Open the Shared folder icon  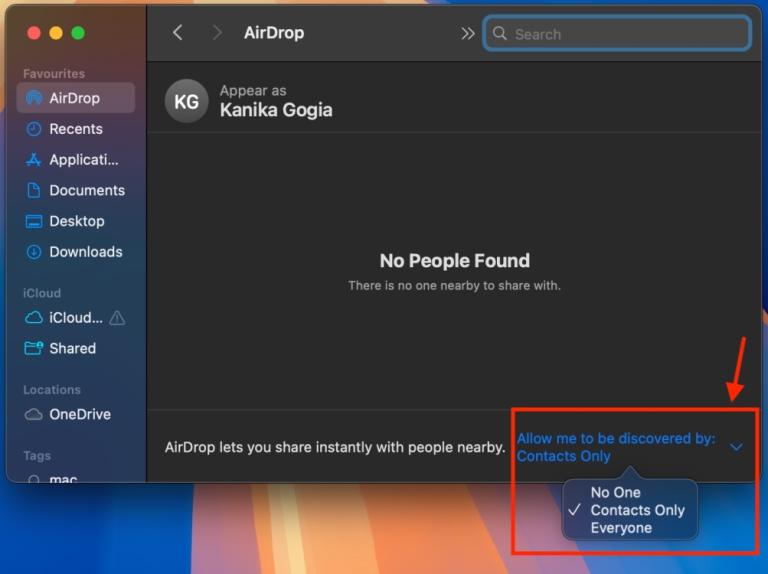[33, 348]
